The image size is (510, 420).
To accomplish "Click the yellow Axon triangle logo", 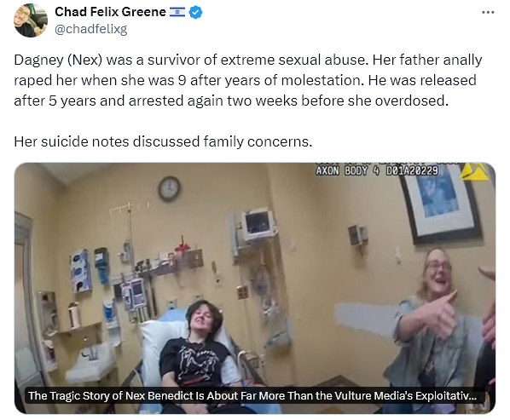I will pos(474,171).
